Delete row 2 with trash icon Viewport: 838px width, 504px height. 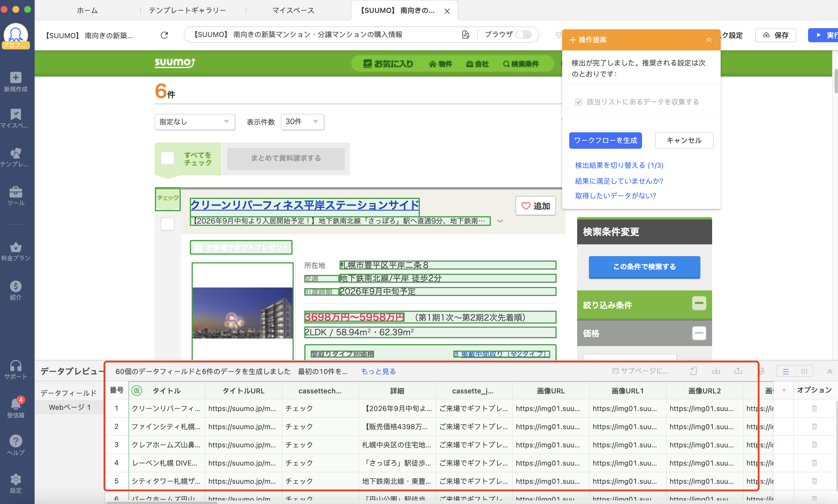[815, 427]
